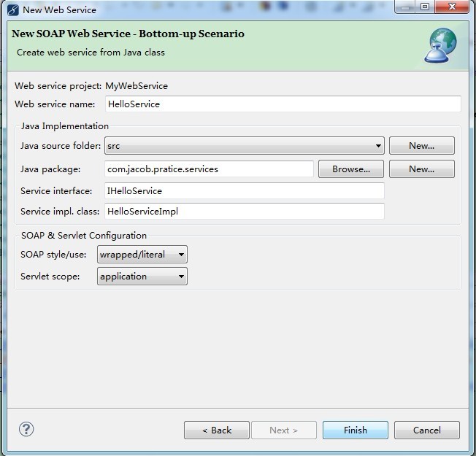Click the 'SOAP style/use:' label

point(53,254)
